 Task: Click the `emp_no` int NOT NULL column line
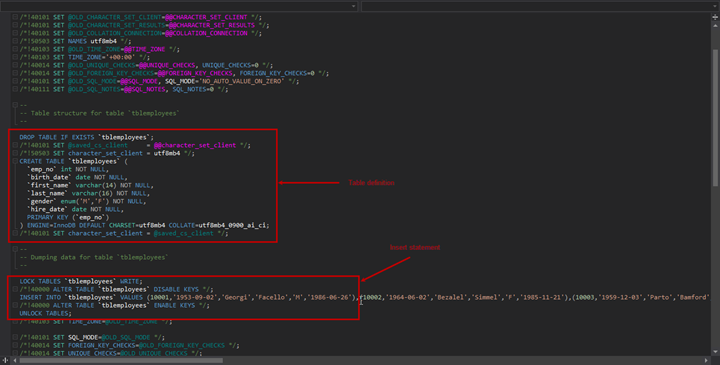[68, 169]
